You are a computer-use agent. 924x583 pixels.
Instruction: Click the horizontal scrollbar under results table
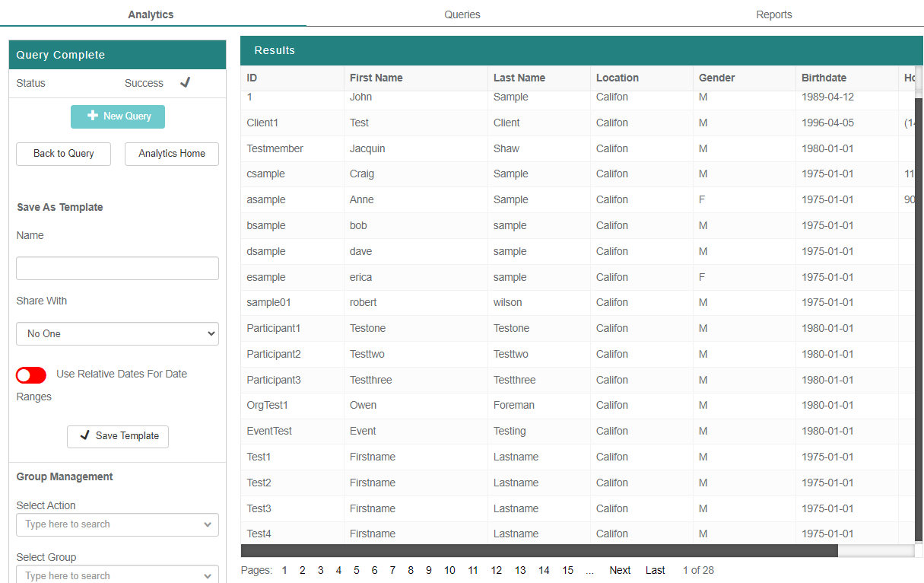pyautogui.click(x=538, y=551)
